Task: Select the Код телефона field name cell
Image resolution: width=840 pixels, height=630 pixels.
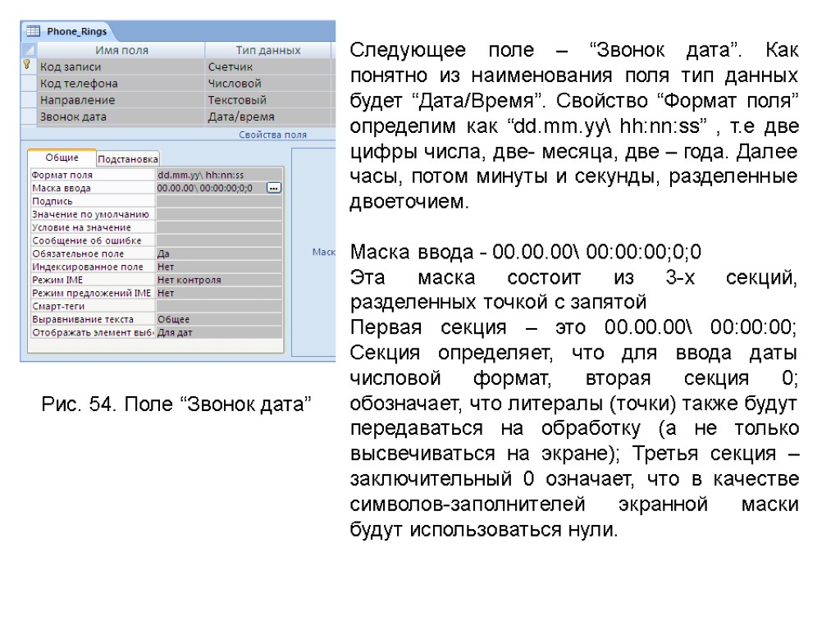Action: [121, 84]
